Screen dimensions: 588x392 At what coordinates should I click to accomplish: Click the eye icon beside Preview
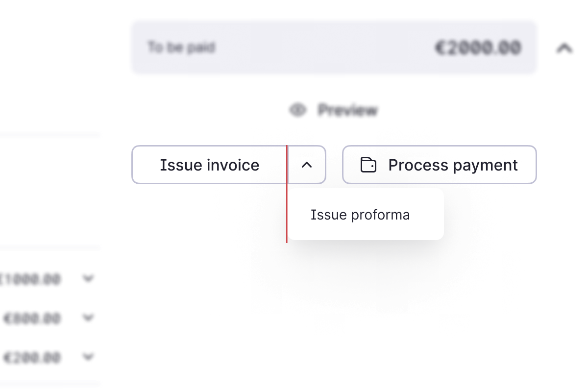click(297, 110)
